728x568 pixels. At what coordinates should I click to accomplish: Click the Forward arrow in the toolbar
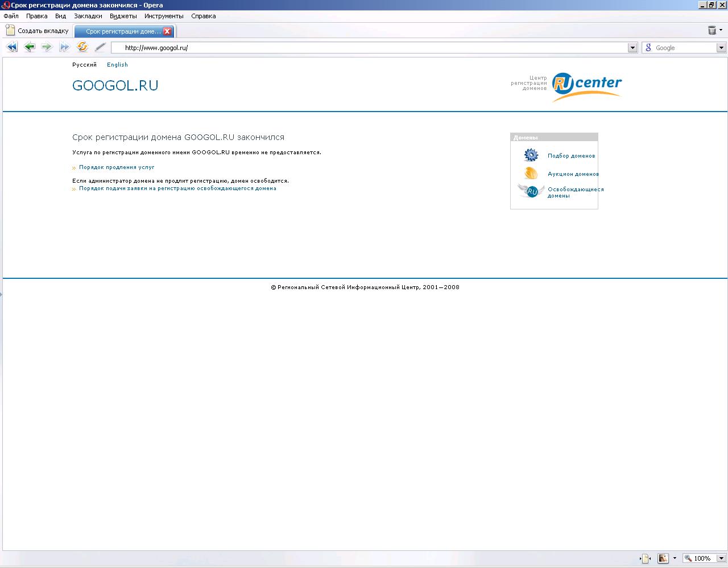tap(47, 47)
